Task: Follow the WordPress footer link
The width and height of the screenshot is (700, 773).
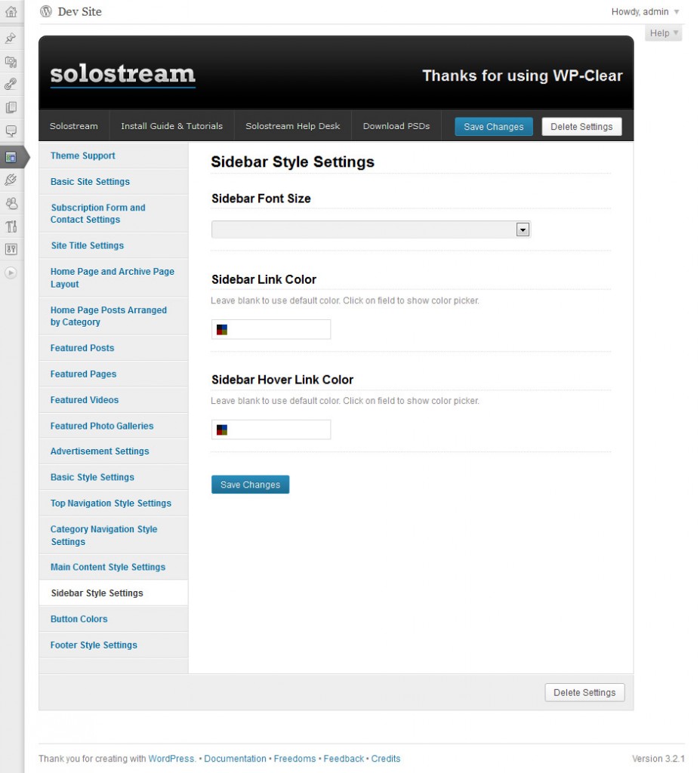Action: pos(171,759)
